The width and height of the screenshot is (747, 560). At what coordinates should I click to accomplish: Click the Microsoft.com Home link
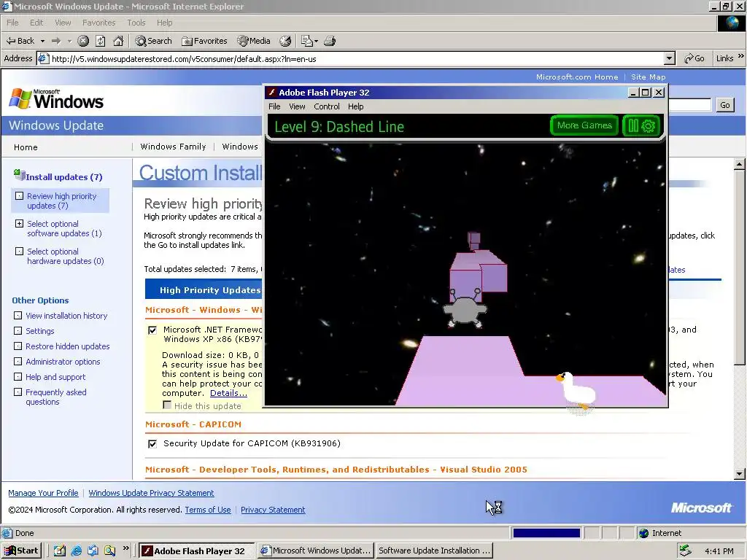click(577, 77)
